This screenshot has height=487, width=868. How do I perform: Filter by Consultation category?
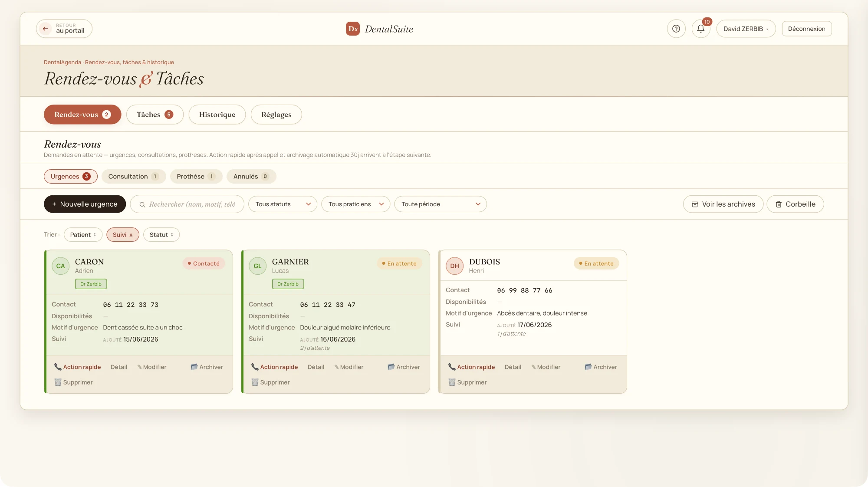click(x=134, y=176)
